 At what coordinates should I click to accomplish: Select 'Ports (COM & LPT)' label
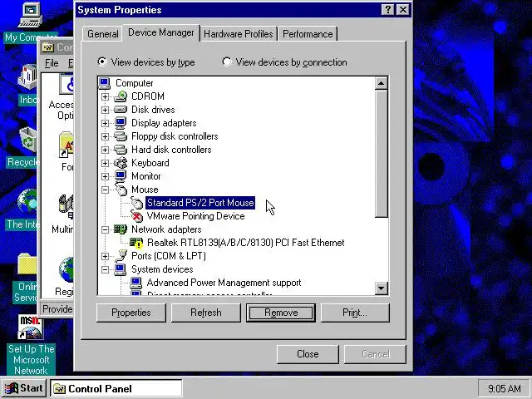169,256
